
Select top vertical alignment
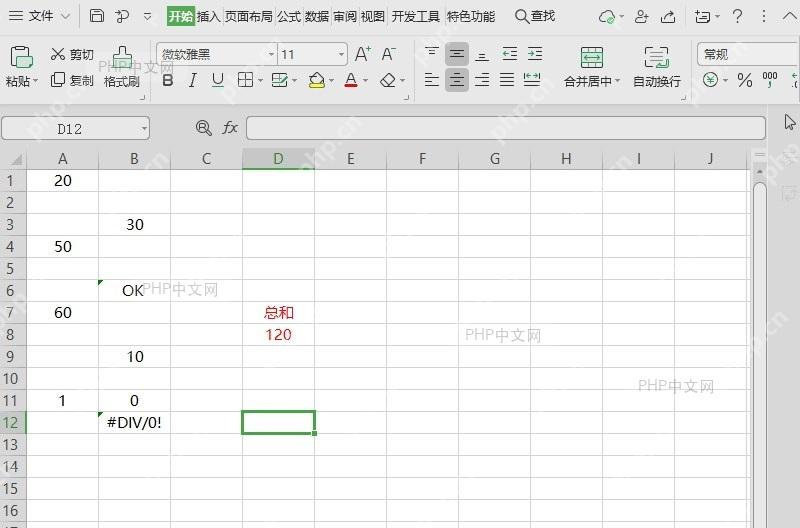pyautogui.click(x=432, y=53)
